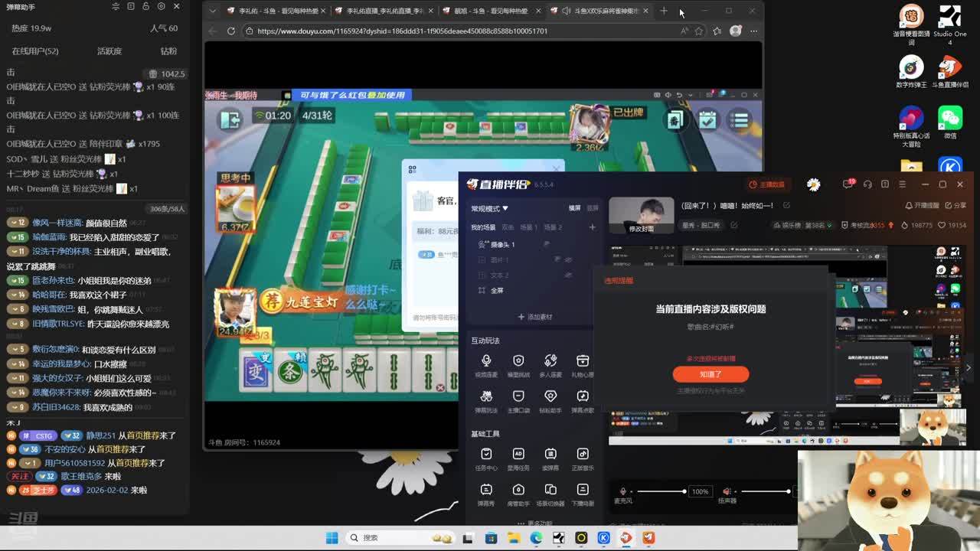
Task: Open Windows Start menu
Action: 332,538
